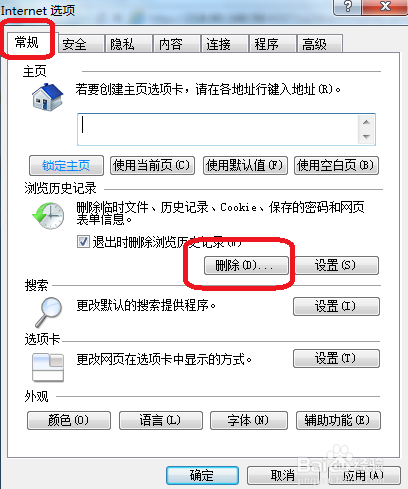Image resolution: width=408 pixels, height=489 pixels.
Task: Click the 确定 button
Action: tap(202, 475)
